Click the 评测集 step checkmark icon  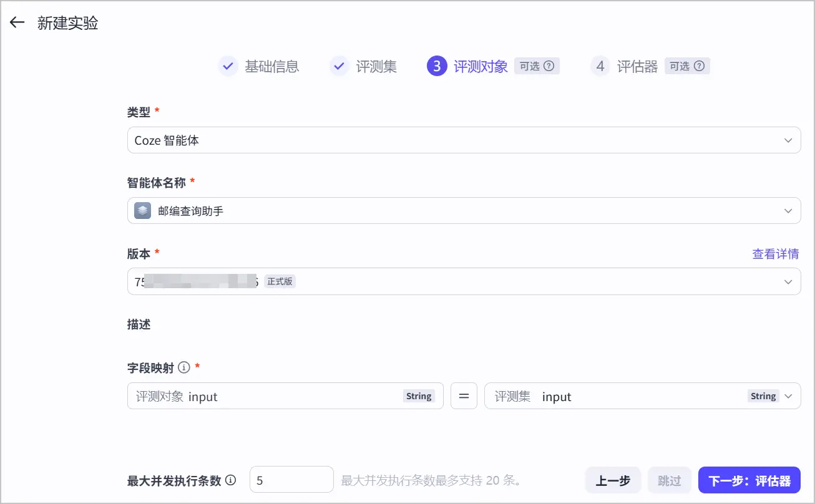click(x=339, y=66)
